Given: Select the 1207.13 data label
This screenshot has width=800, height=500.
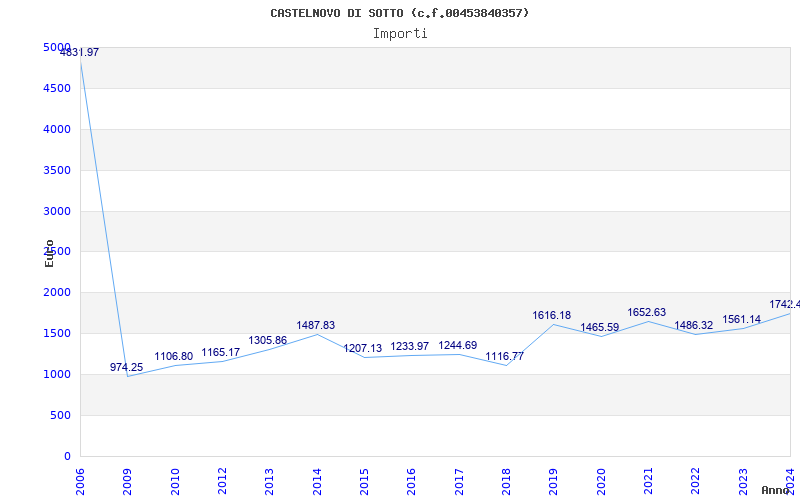Looking at the screenshot, I should tap(363, 348).
